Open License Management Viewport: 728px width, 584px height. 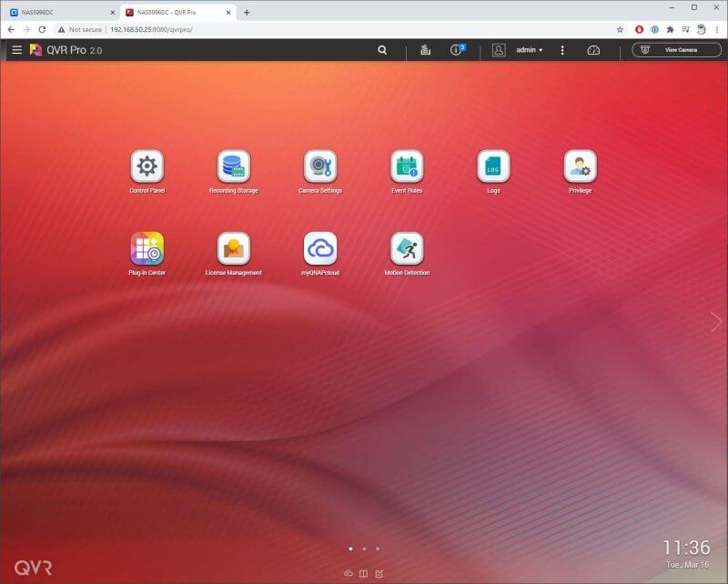coord(234,248)
